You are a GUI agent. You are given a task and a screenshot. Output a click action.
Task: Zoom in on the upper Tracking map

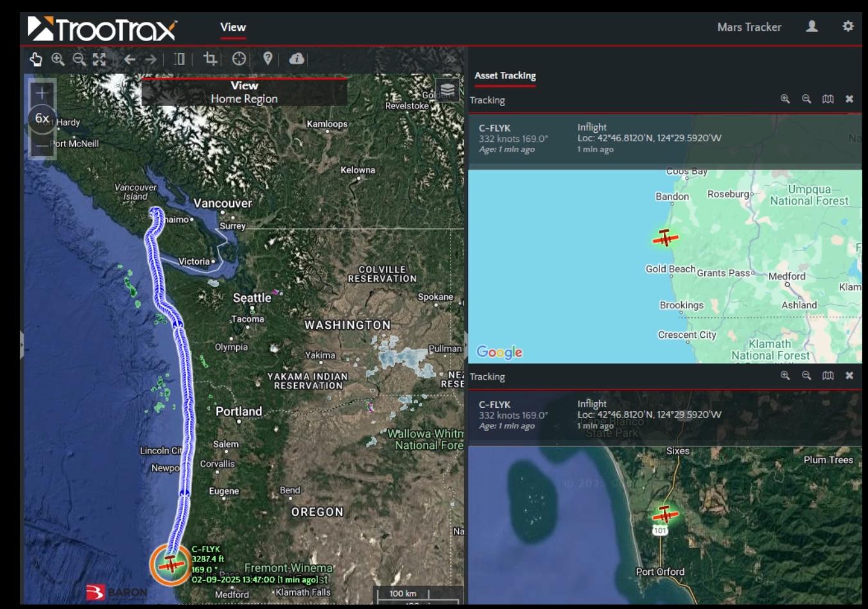(785, 99)
